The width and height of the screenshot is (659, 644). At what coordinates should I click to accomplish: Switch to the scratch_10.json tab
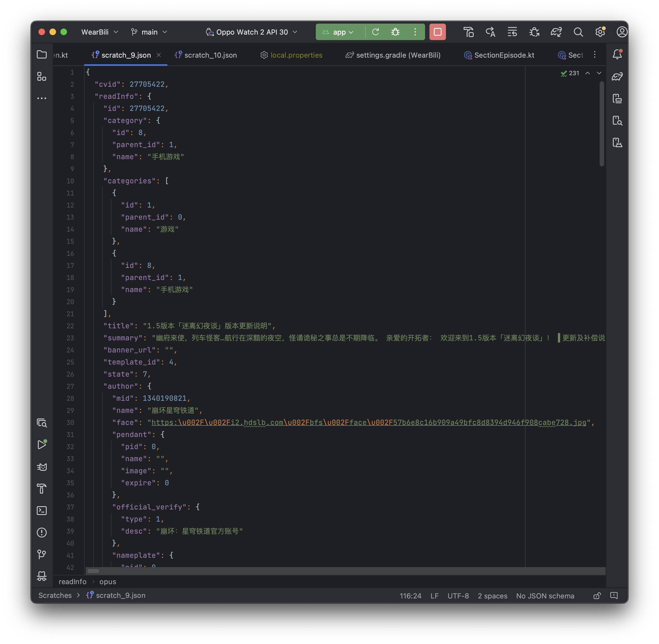coord(210,55)
